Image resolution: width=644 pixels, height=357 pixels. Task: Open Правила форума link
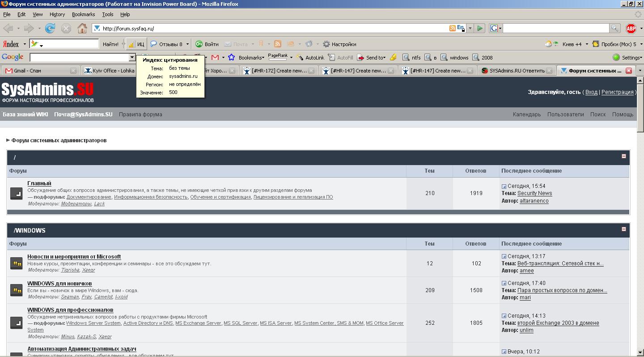click(x=140, y=114)
